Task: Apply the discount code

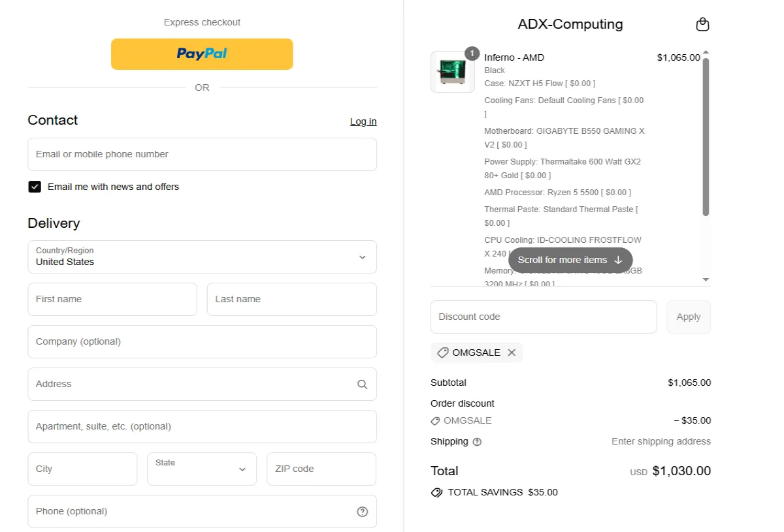Action: click(x=688, y=317)
